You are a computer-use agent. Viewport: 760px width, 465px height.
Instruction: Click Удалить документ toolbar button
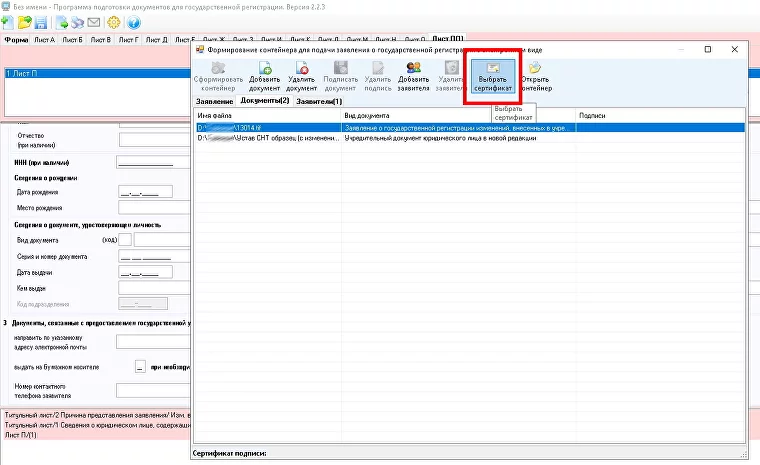tap(301, 77)
